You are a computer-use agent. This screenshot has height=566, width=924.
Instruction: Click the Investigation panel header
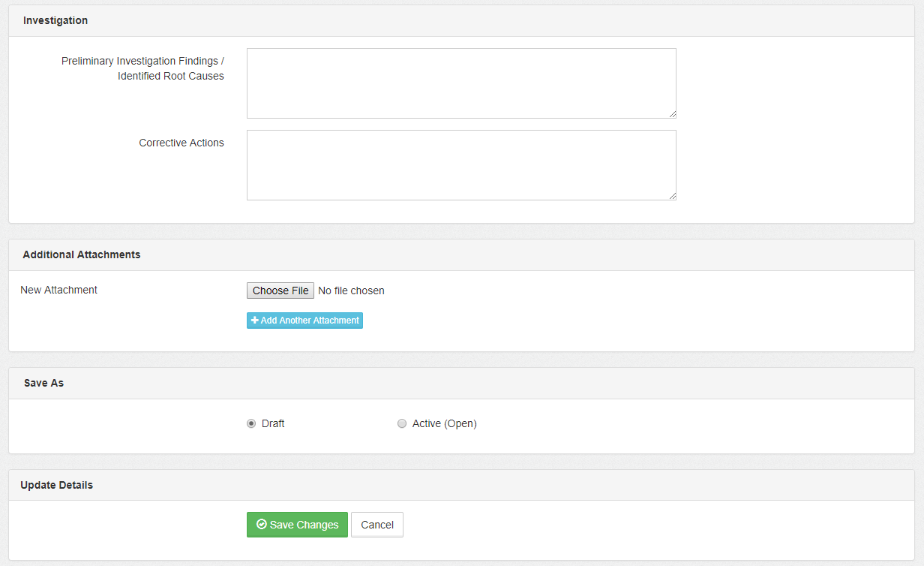(x=55, y=20)
